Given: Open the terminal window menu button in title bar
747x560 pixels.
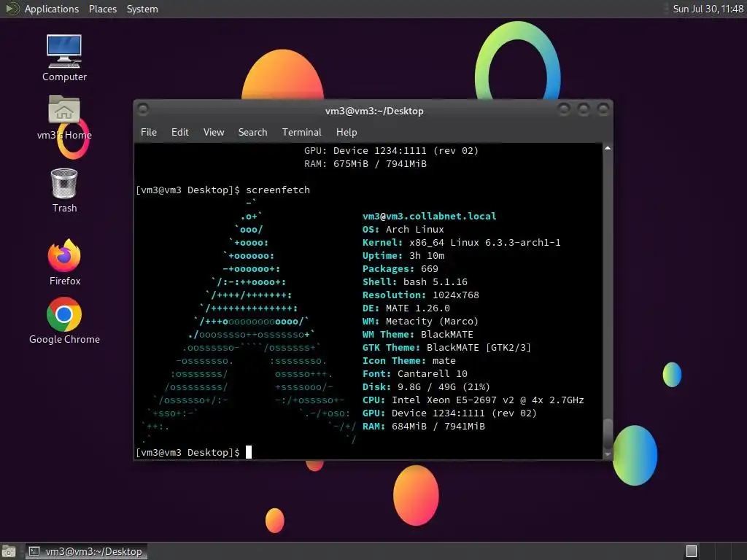Looking at the screenshot, I should (143, 110).
